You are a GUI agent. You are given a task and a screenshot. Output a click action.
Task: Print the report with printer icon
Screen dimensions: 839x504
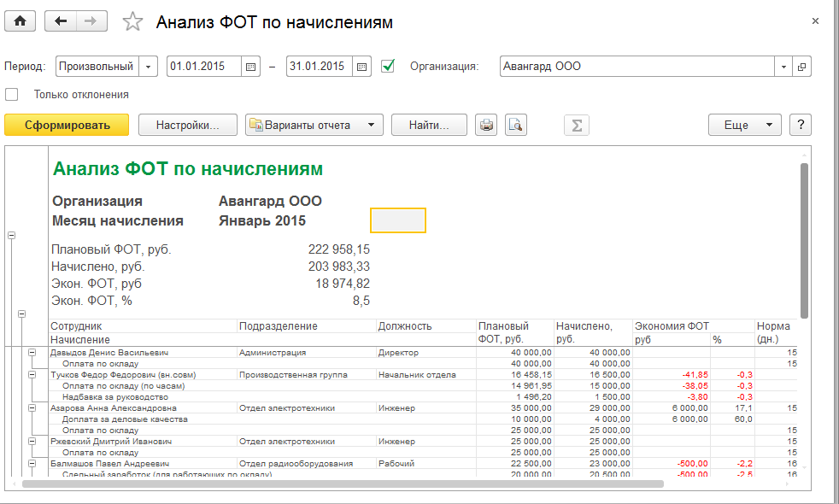[486, 126]
